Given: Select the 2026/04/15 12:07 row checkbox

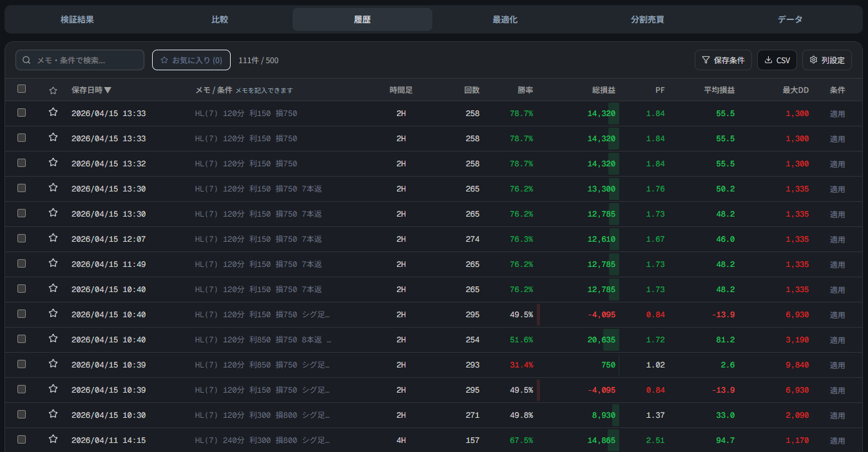Looking at the screenshot, I should [x=22, y=238].
